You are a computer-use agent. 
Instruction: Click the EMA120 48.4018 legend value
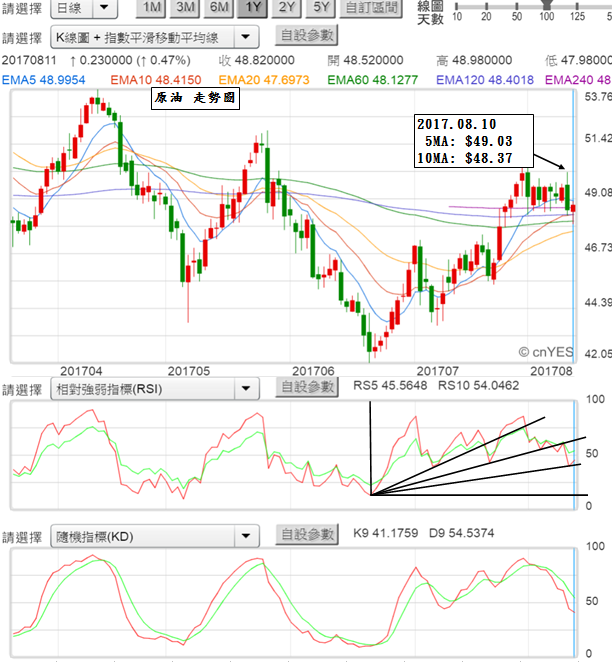[485, 80]
